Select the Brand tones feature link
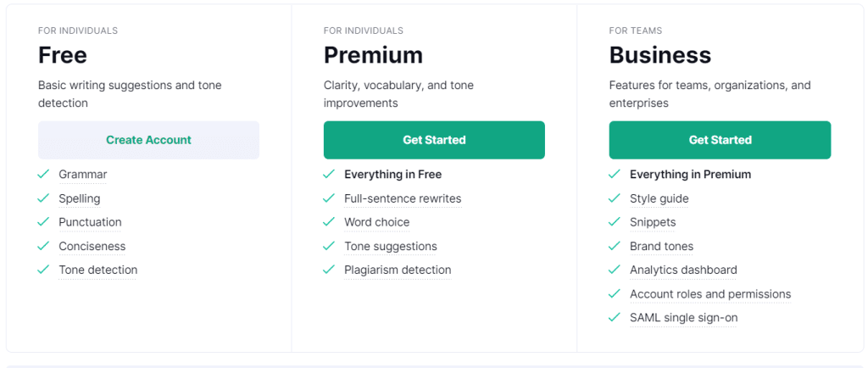The height and width of the screenshot is (368, 868). 661,247
